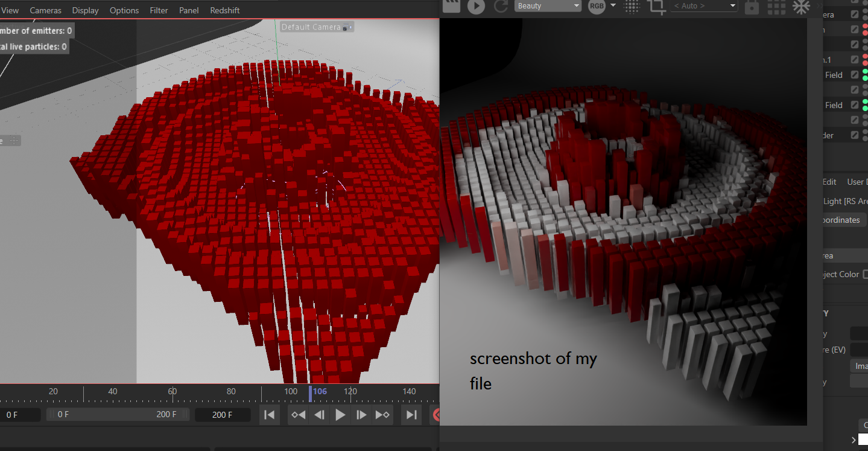The height and width of the screenshot is (451, 868).
Task: Open the Display menu
Action: (85, 10)
